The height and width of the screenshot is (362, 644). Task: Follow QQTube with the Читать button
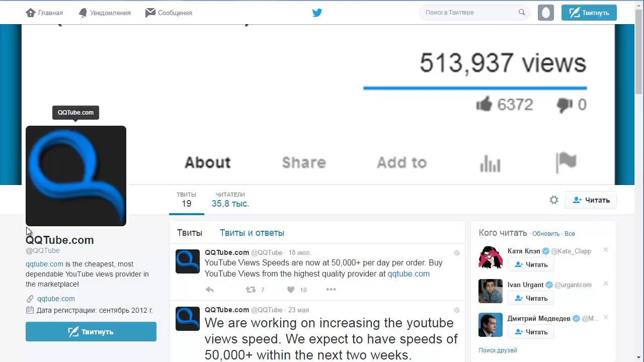591,200
